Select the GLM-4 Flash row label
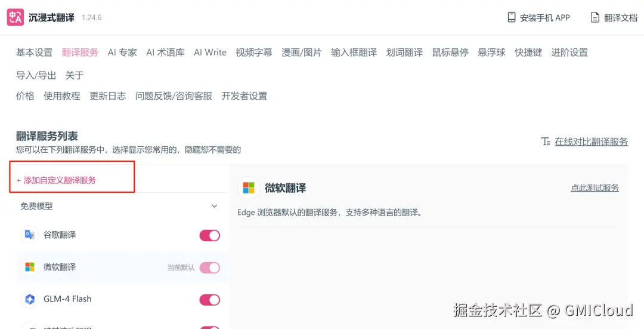 68,299
